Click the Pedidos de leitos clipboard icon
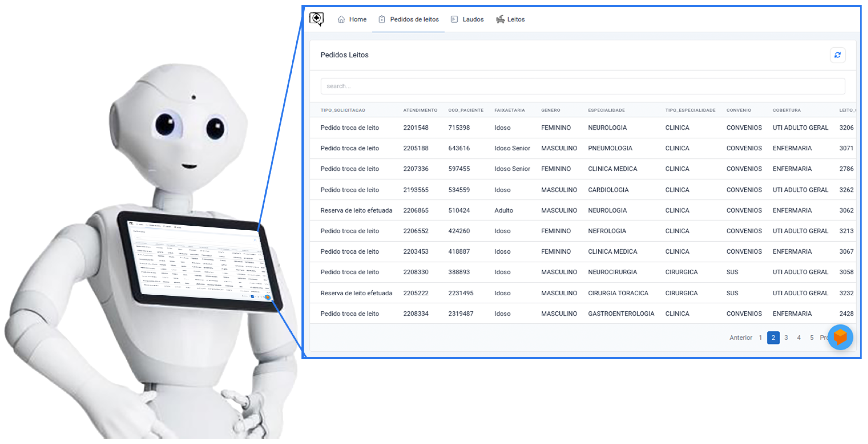This screenshot has width=868, height=444. point(381,19)
